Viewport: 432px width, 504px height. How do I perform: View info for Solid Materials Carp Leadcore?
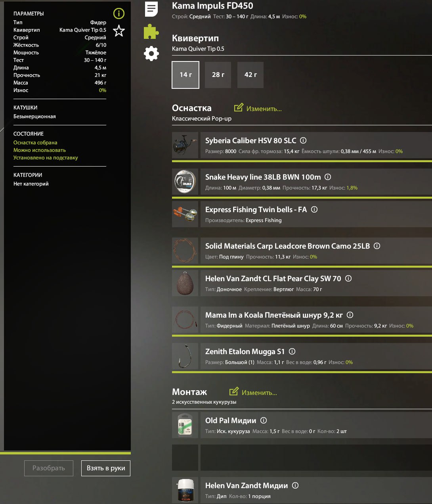[377, 246]
